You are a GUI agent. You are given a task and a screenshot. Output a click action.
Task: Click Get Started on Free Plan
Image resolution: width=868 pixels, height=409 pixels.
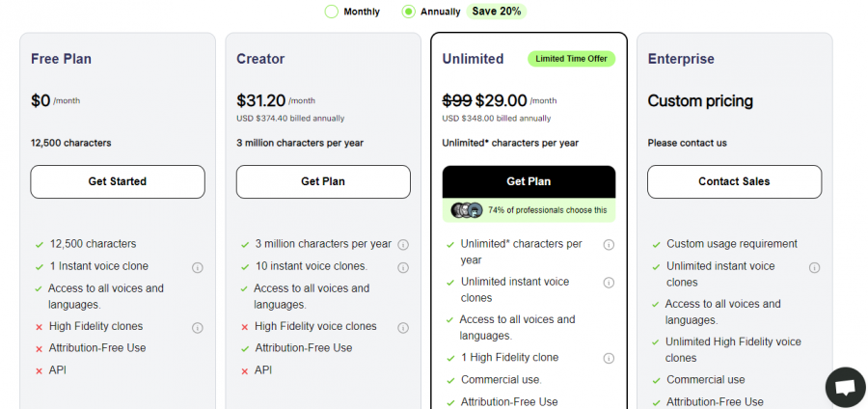(118, 181)
